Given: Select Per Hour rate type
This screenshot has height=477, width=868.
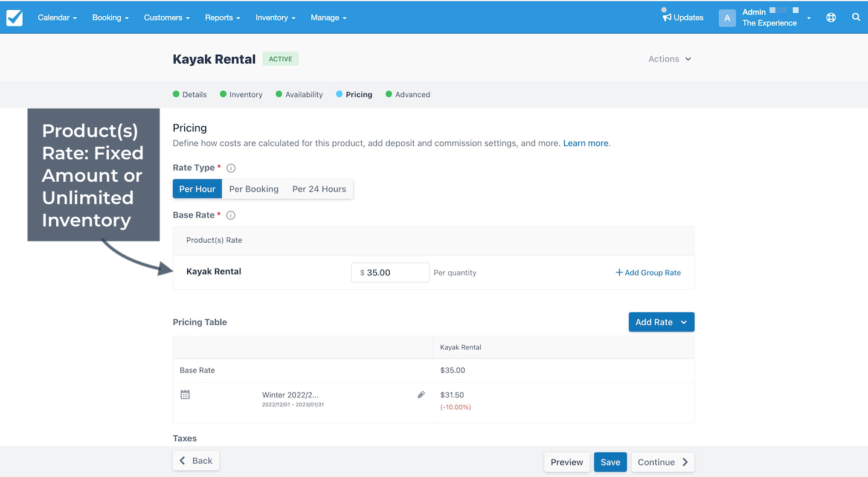Looking at the screenshot, I should click(x=198, y=189).
